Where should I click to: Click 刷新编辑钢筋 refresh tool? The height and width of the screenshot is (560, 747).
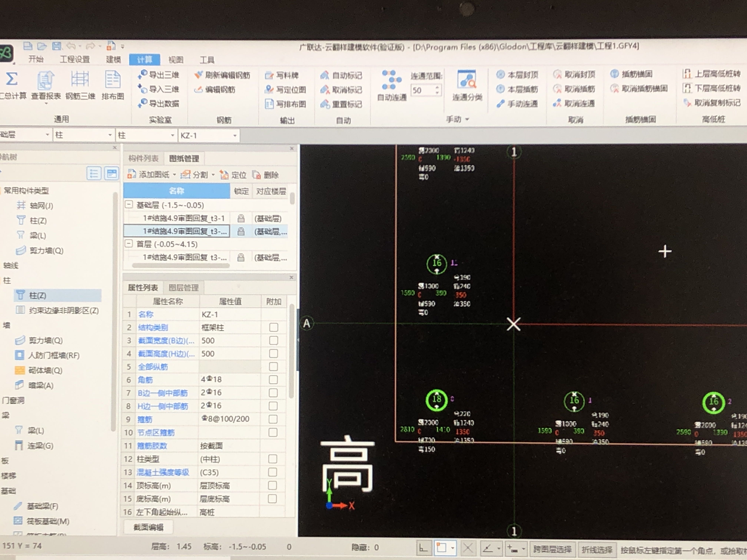222,75
